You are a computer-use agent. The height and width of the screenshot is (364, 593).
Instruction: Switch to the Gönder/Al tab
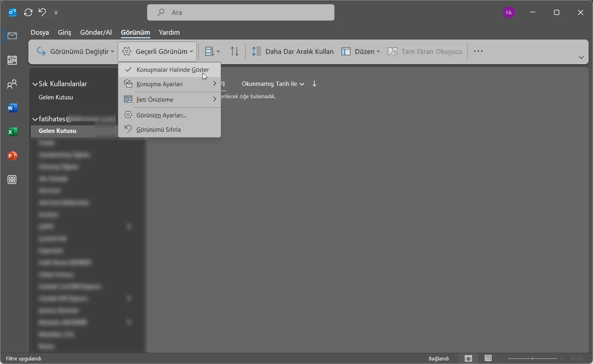[96, 32]
